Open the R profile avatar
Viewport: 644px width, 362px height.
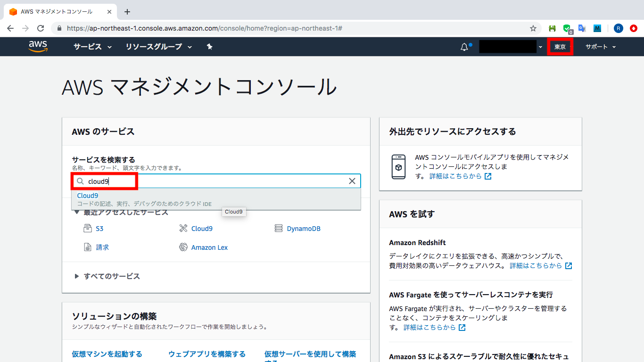(619, 28)
